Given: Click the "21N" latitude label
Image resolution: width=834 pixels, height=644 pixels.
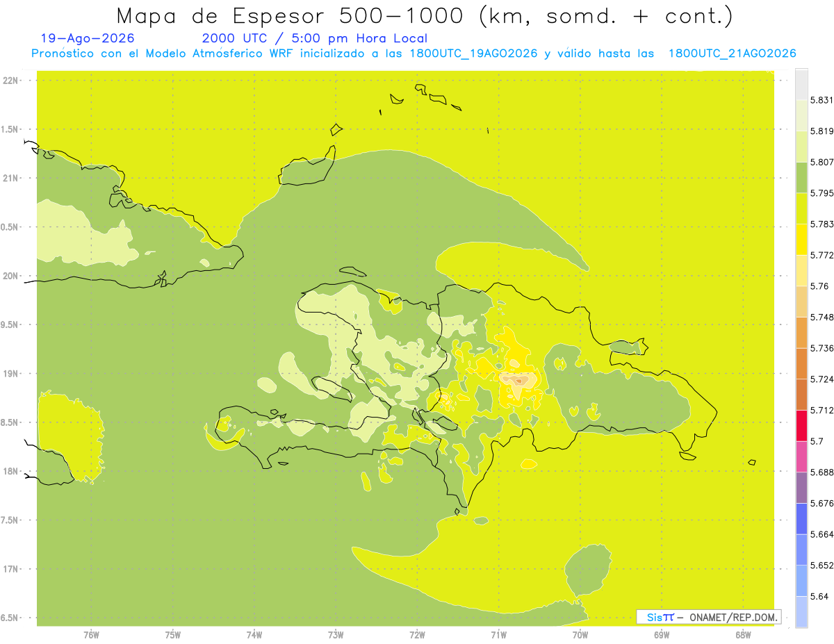Looking at the screenshot, I should coord(12,178).
